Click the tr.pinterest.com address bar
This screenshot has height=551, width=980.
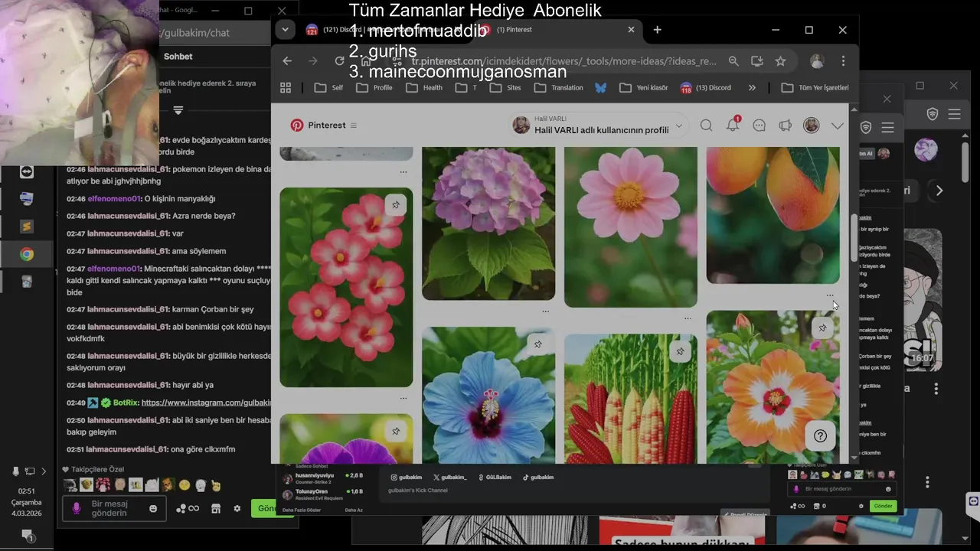pos(563,61)
